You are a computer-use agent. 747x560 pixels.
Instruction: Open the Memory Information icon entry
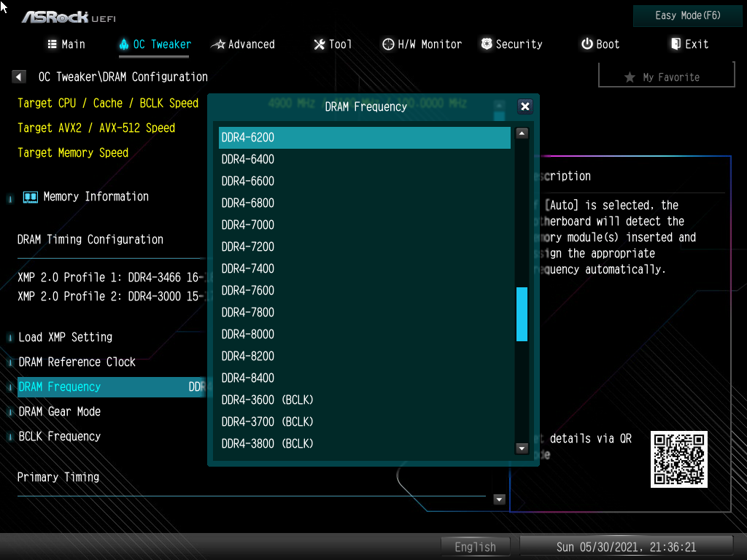31,197
